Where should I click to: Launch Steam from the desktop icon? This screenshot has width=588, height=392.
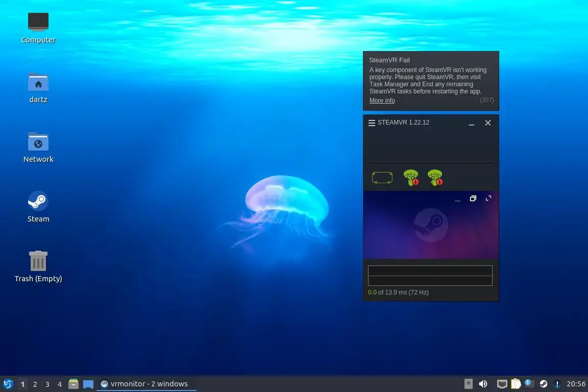(38, 207)
